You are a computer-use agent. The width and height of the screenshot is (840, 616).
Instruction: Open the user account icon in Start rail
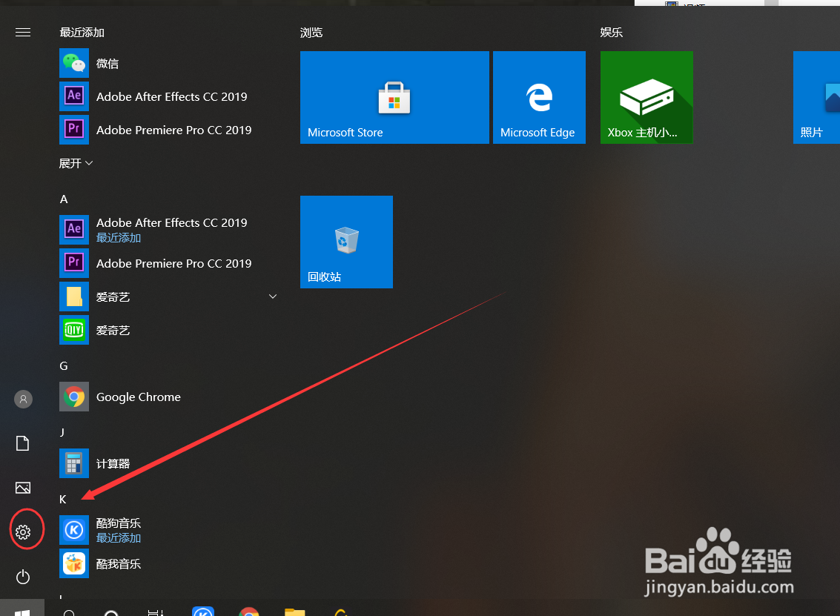point(23,399)
